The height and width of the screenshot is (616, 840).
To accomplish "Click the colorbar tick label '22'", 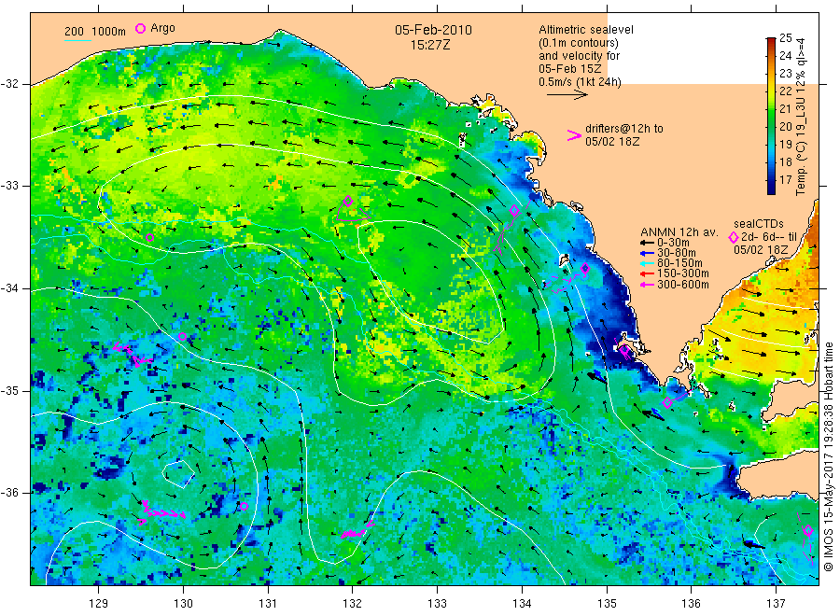I will pos(785,91).
